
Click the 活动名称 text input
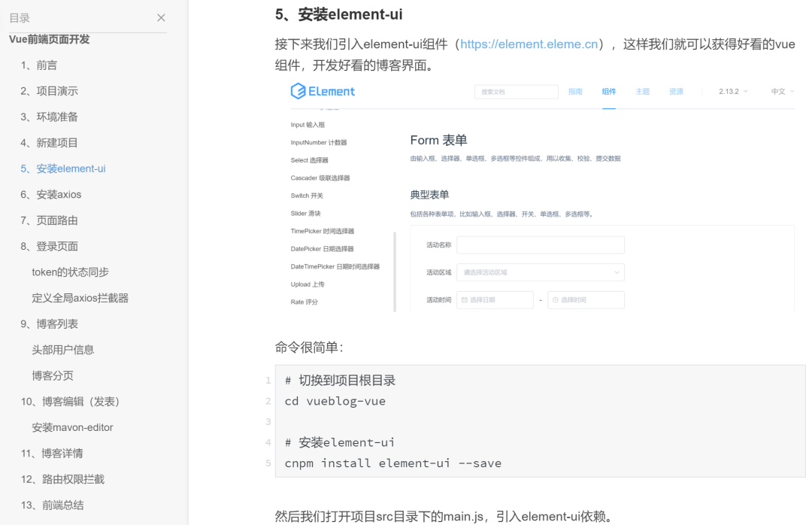pyautogui.click(x=540, y=245)
